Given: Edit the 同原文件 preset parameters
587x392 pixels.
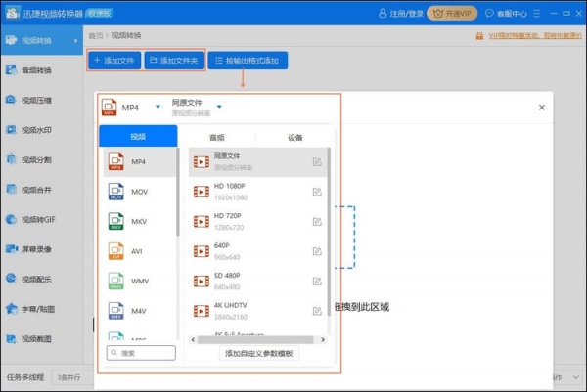Looking at the screenshot, I should (317, 161).
